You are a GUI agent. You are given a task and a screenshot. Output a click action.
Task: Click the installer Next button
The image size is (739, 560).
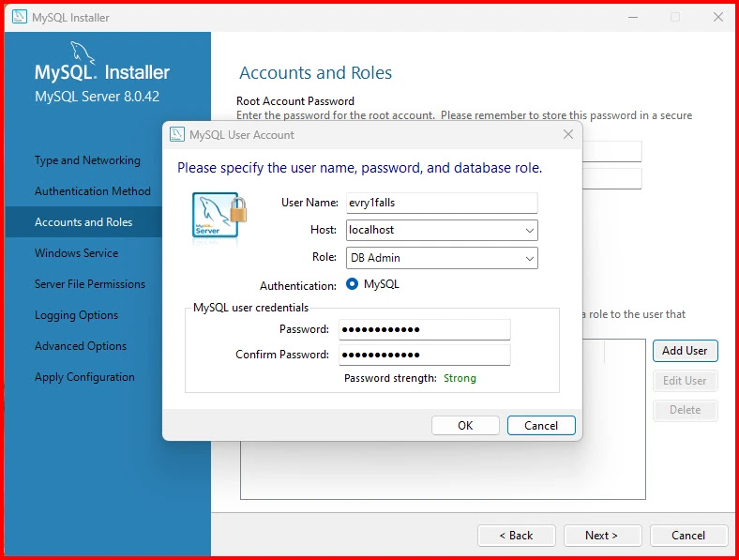click(x=602, y=536)
